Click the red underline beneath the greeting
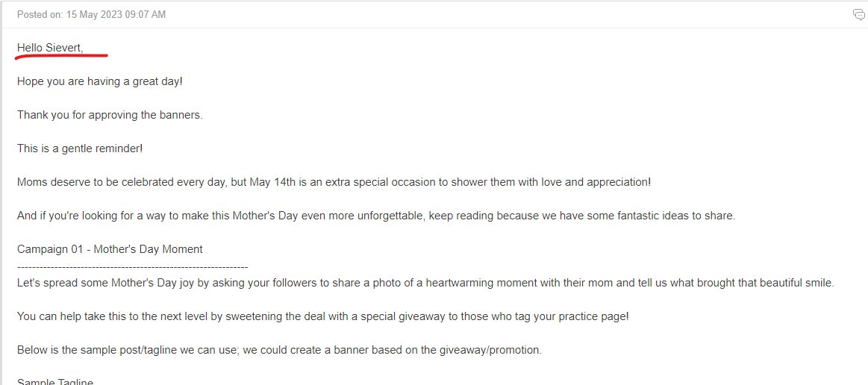868x385 pixels. 61,56
